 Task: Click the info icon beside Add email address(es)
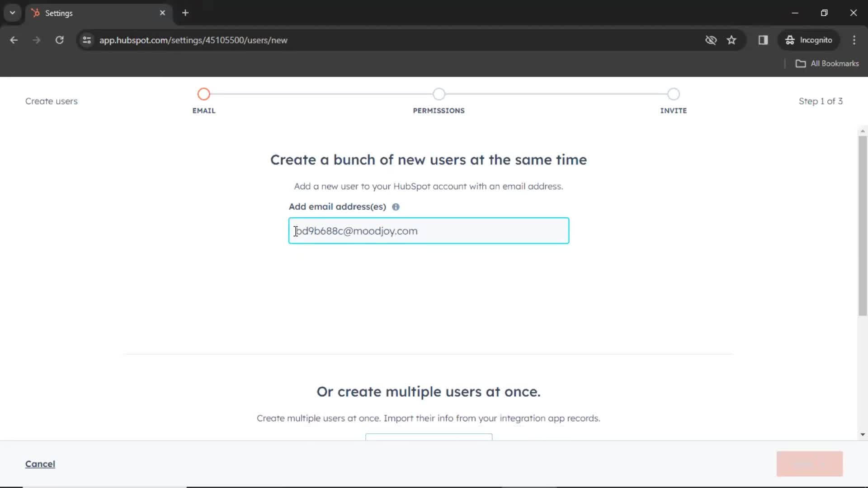[396, 207]
